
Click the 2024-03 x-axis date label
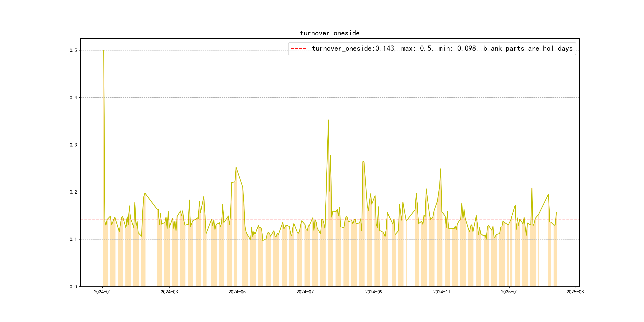pos(169,292)
